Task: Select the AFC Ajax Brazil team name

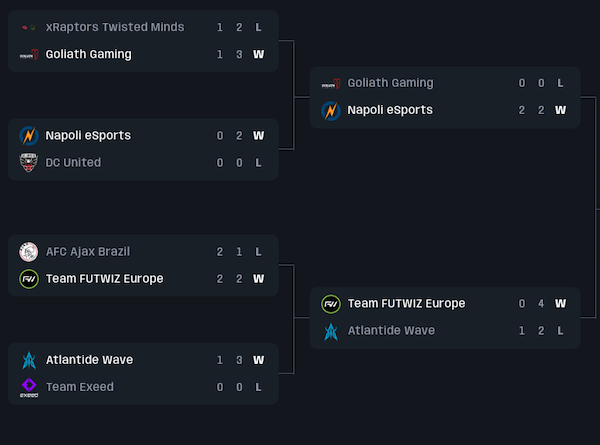Action: 88,251
